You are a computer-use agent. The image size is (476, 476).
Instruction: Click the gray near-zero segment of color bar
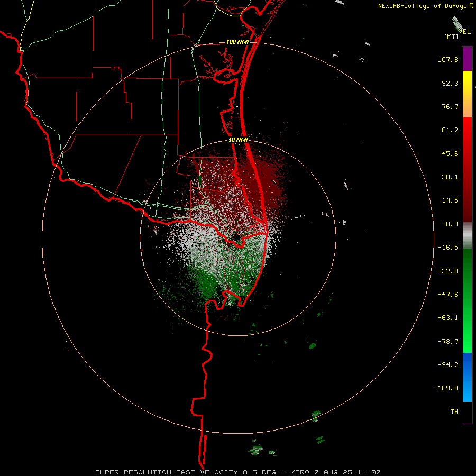tap(467, 235)
